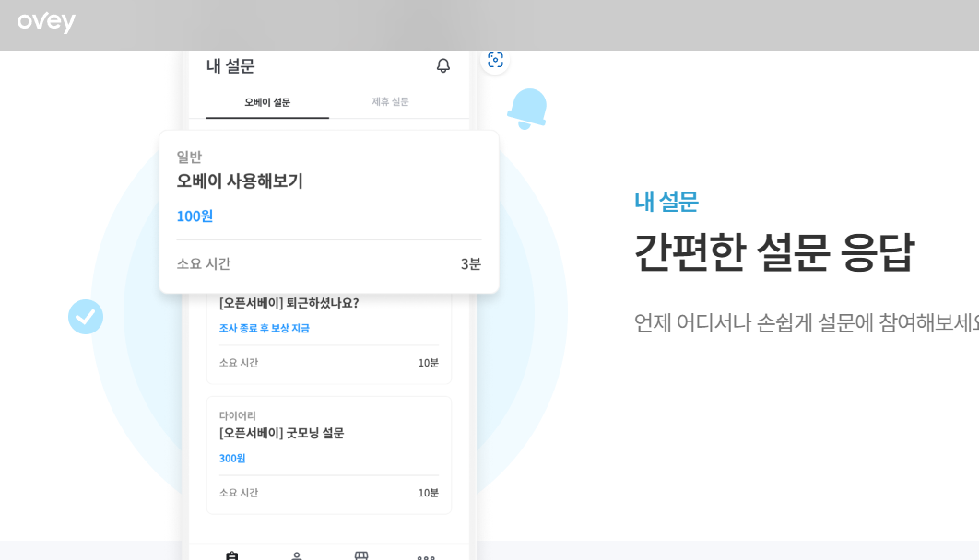The width and height of the screenshot is (979, 560).
Task: Click the 일반 category label
Action: pyautogui.click(x=189, y=157)
